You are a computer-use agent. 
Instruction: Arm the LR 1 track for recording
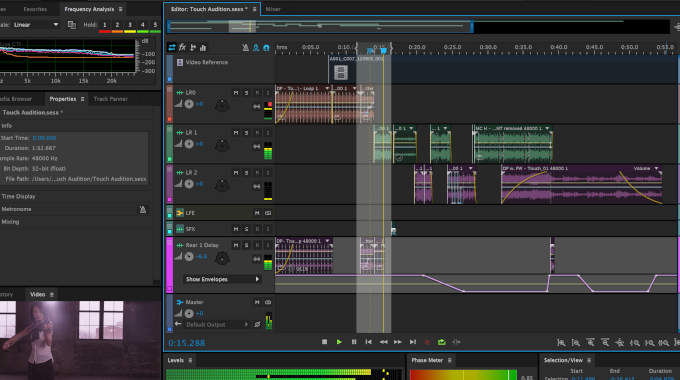(x=257, y=132)
